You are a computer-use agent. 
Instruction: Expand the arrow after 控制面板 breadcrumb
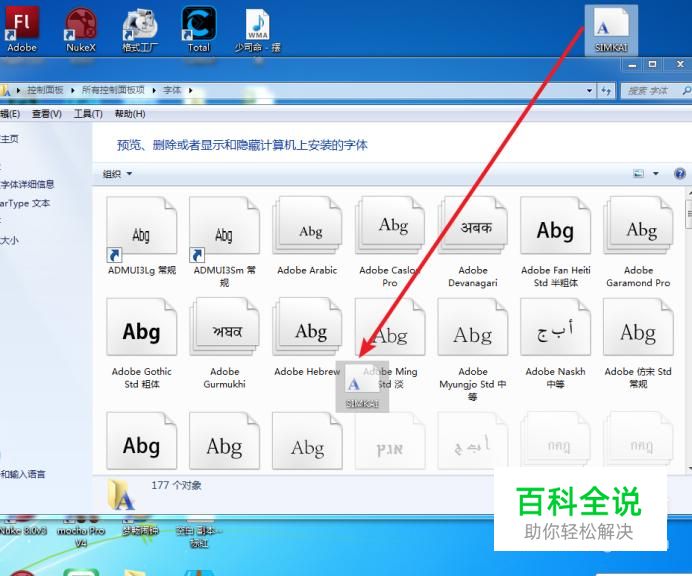point(73,90)
